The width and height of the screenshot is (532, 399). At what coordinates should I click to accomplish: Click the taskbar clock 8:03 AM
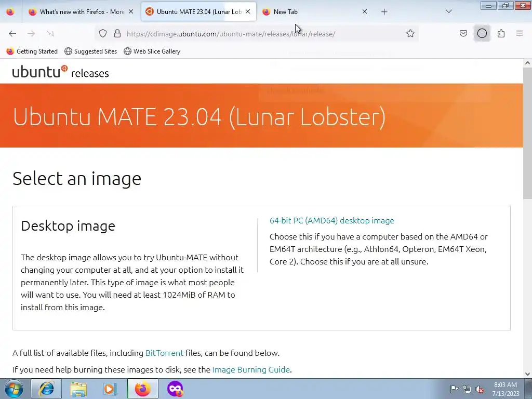tap(506, 389)
